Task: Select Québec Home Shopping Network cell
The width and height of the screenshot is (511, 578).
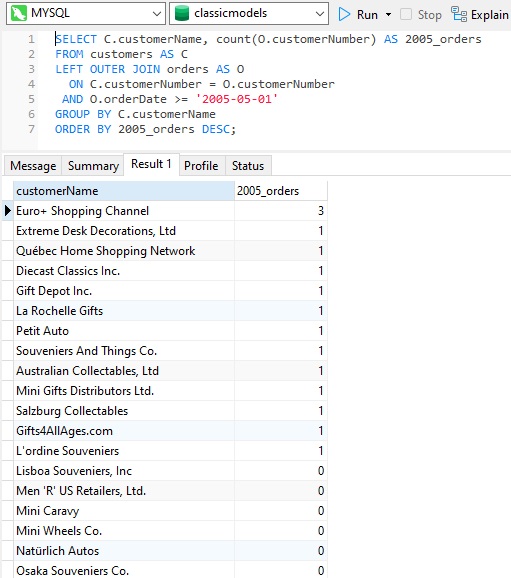Action: click(124, 251)
